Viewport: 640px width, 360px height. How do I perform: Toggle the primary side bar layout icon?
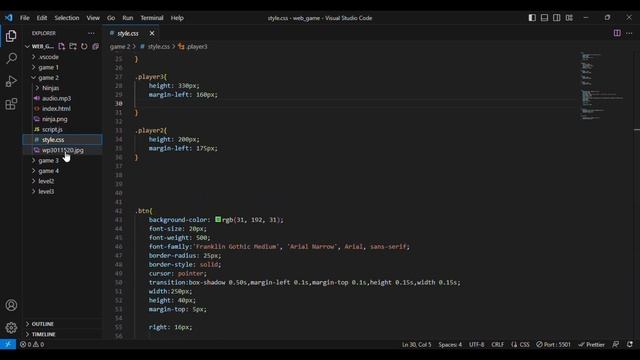point(532,18)
